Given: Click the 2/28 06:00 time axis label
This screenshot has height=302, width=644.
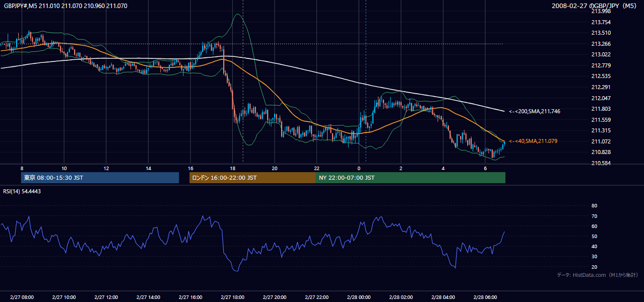Looking at the screenshot, I should (485, 297).
